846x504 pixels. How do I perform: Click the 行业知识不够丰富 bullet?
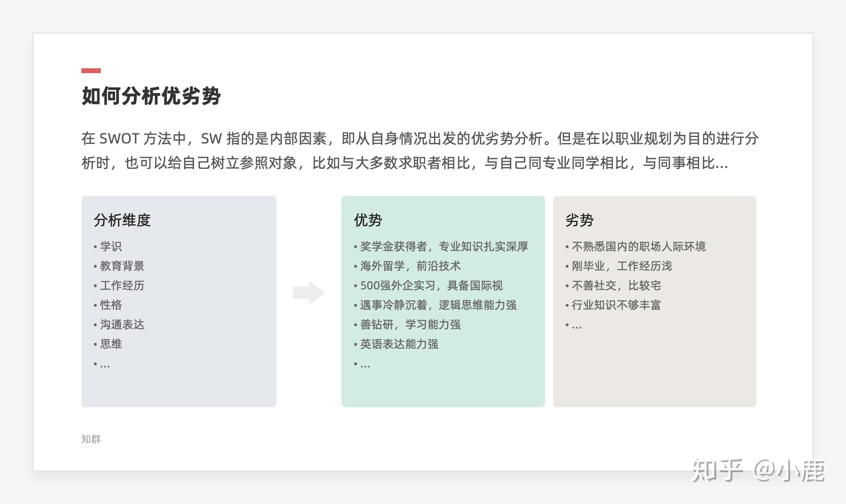(x=613, y=305)
